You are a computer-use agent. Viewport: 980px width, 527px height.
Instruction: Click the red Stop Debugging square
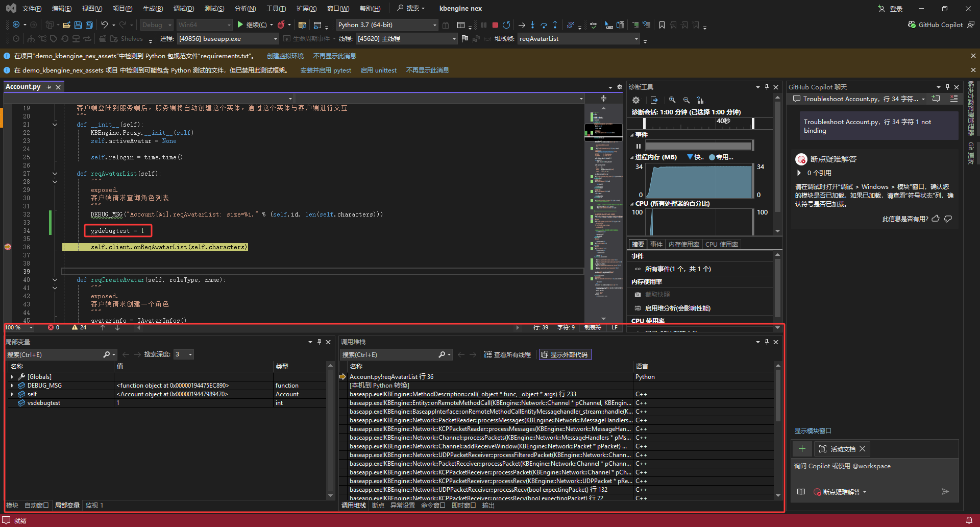pos(495,25)
